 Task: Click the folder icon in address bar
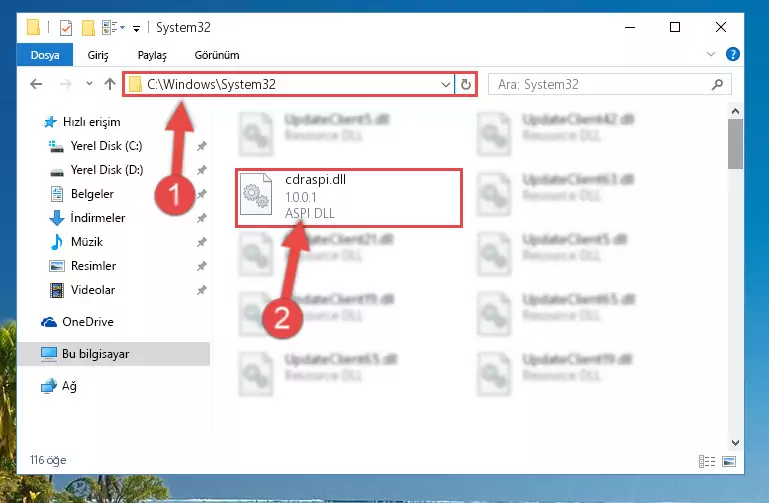click(x=135, y=84)
